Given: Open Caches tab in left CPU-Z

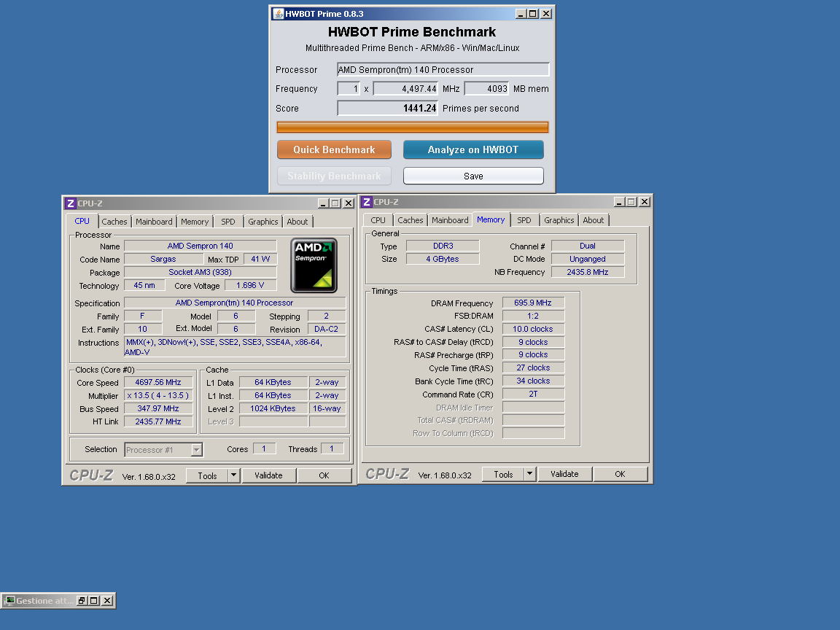Looking at the screenshot, I should point(114,222).
